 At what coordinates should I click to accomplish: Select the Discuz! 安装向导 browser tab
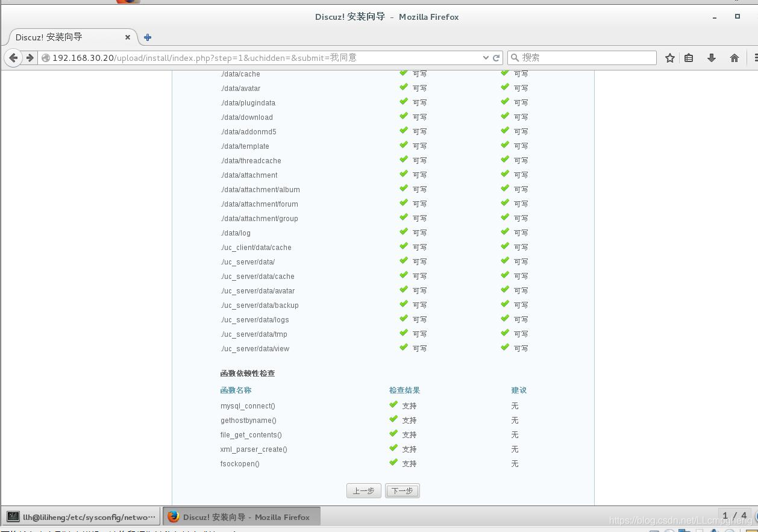[x=71, y=37]
